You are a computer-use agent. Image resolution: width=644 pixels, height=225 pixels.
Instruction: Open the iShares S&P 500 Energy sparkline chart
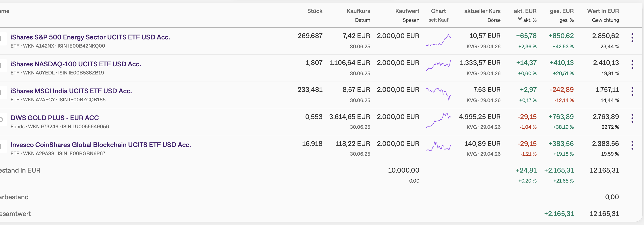(439, 40)
